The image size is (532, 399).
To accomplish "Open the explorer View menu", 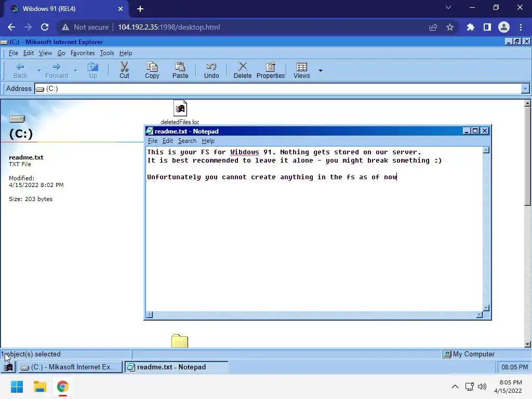I will pos(46,53).
